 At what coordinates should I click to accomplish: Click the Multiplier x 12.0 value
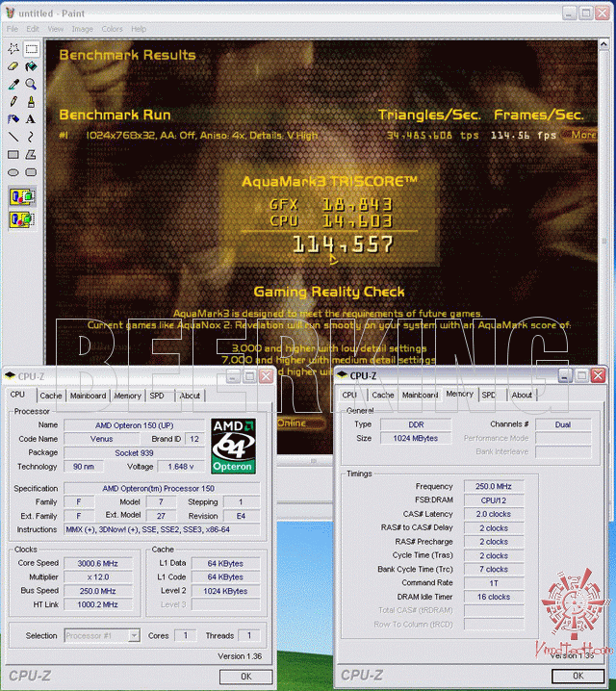[x=98, y=577]
